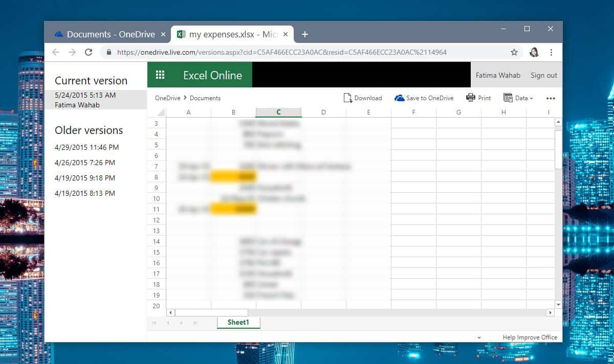Select row 20 header
Image resolution: width=614 pixels, height=364 pixels.
pos(157,306)
